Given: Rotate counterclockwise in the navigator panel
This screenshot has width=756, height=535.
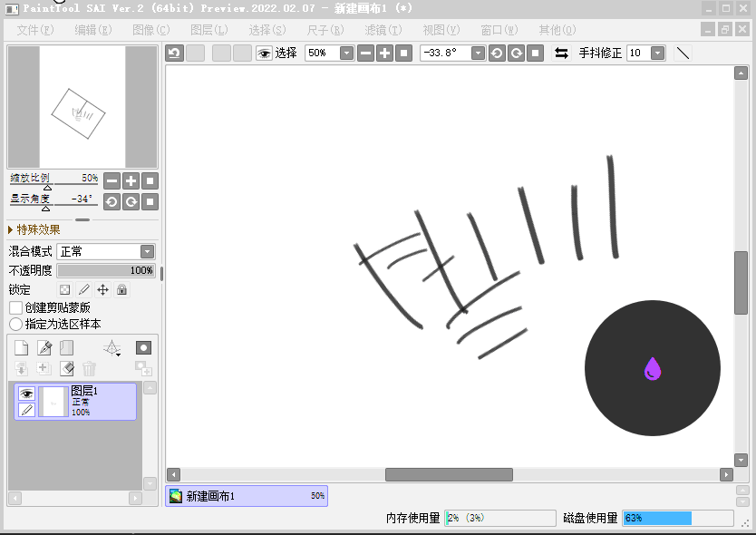Looking at the screenshot, I should (x=111, y=201).
